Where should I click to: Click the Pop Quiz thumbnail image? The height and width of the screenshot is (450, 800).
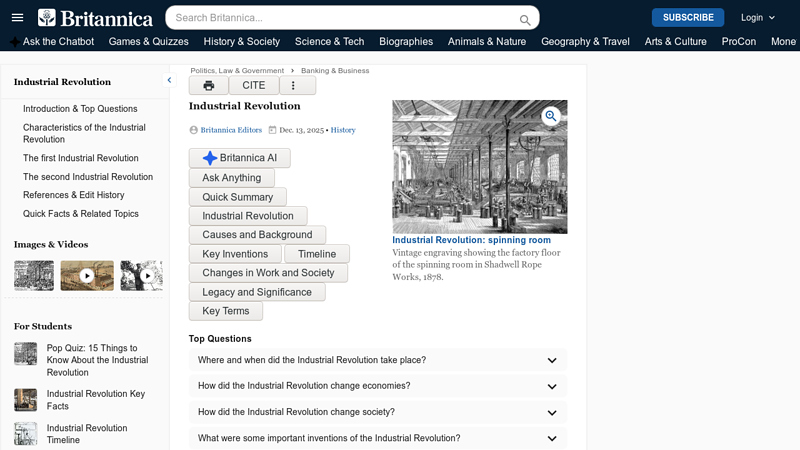pyautogui.click(x=26, y=354)
